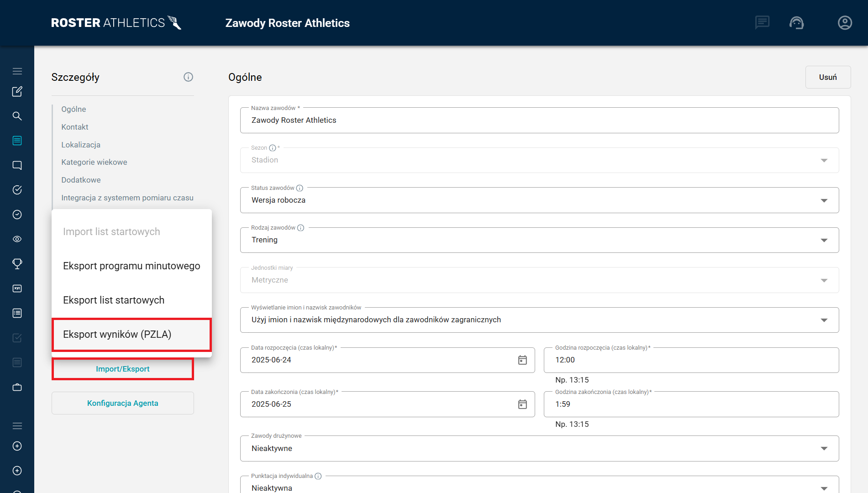Go to Dodatkowe section
Screen dimensions: 868x493
[x=81, y=180]
